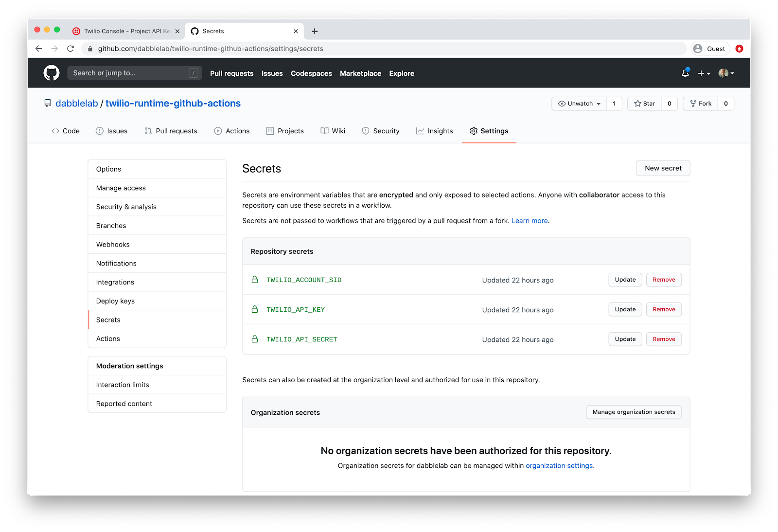This screenshot has height=532, width=778.
Task: Open Deploy keys settings
Action: click(x=157, y=301)
